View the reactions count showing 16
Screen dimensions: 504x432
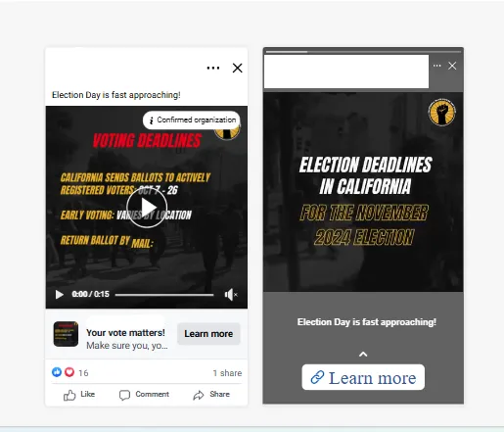tap(69, 372)
